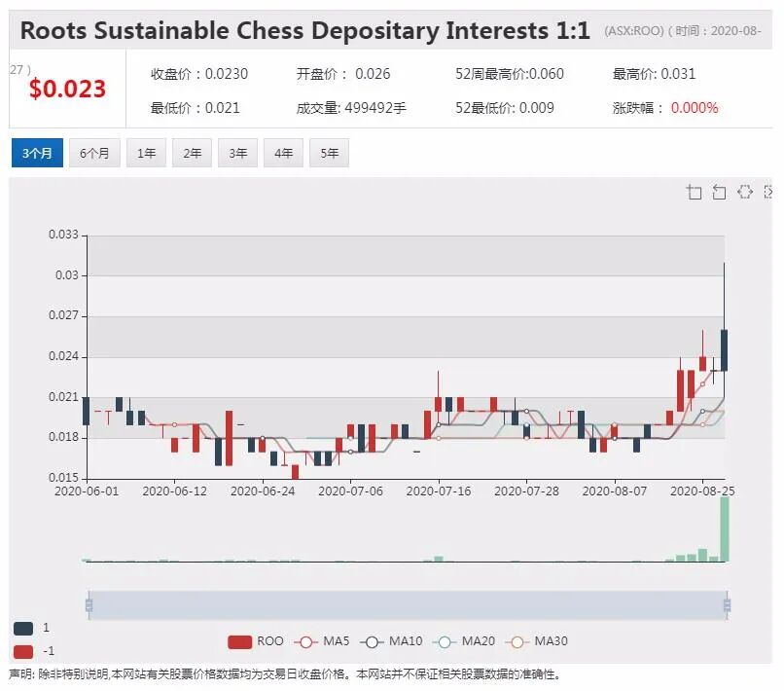The width and height of the screenshot is (784, 691).
Task: Click the last dark candlestick near 0.027
Action: pyautogui.click(x=724, y=350)
